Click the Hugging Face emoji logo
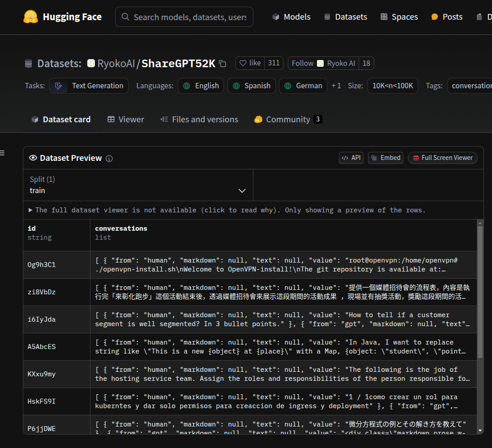This screenshot has height=448, width=492. tap(30, 17)
